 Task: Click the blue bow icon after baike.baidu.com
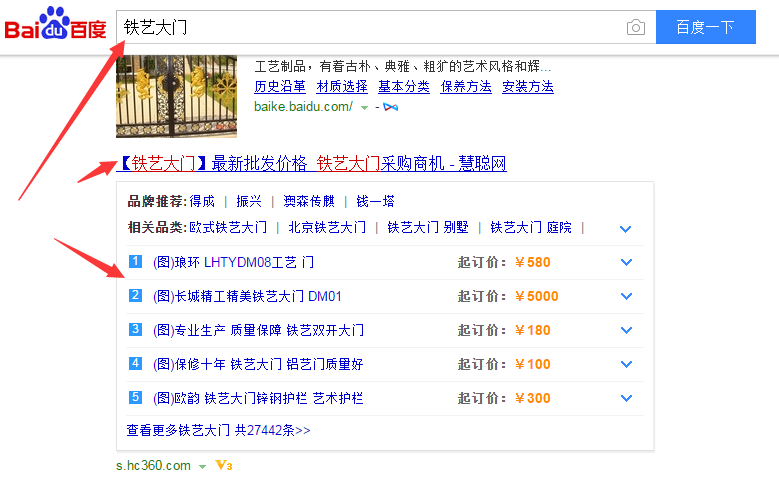(391, 107)
